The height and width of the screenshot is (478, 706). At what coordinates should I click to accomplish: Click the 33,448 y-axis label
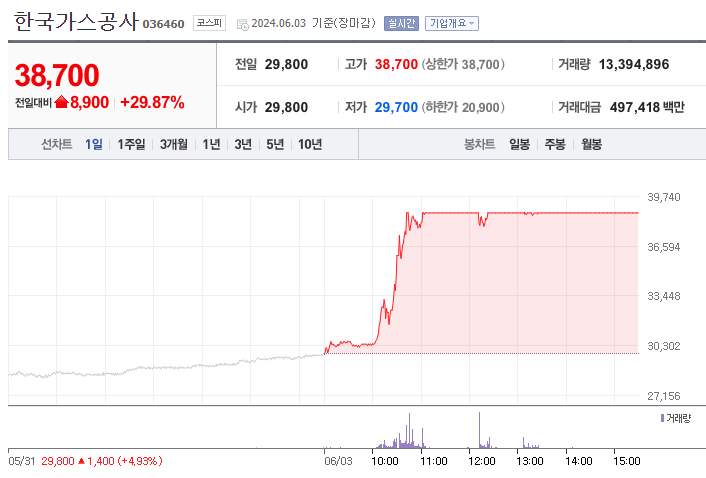coord(664,296)
